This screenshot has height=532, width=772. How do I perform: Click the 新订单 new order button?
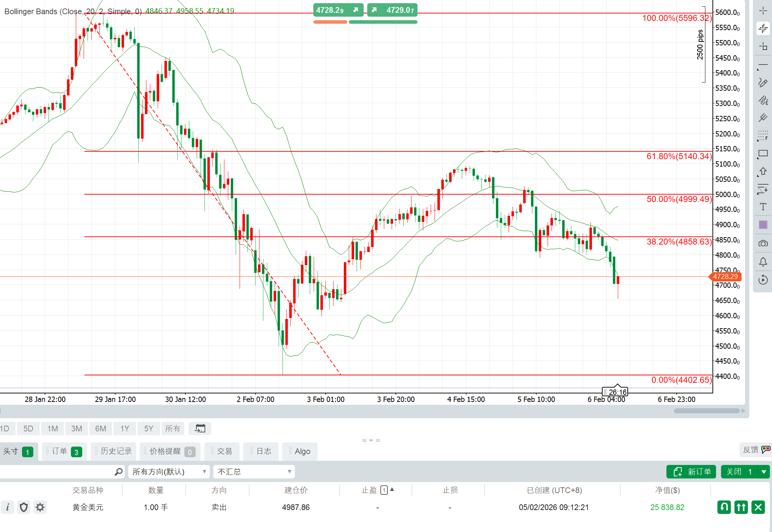click(x=691, y=472)
